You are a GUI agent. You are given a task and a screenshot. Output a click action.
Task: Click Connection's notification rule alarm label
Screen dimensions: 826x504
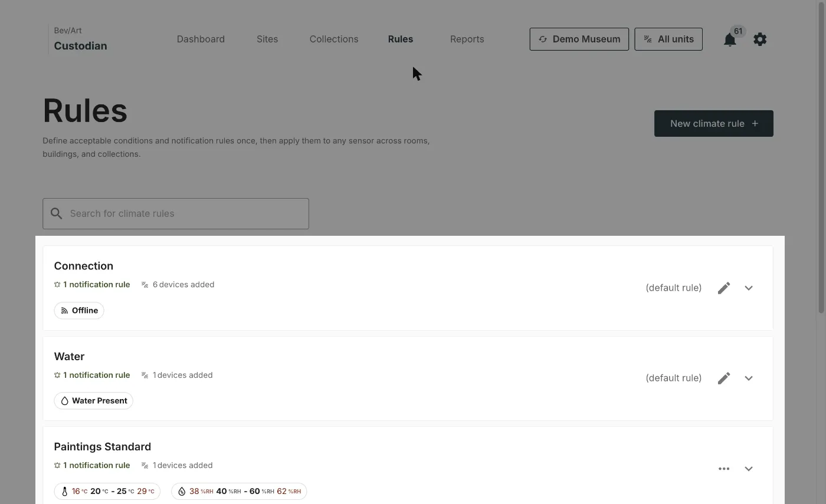coord(92,284)
